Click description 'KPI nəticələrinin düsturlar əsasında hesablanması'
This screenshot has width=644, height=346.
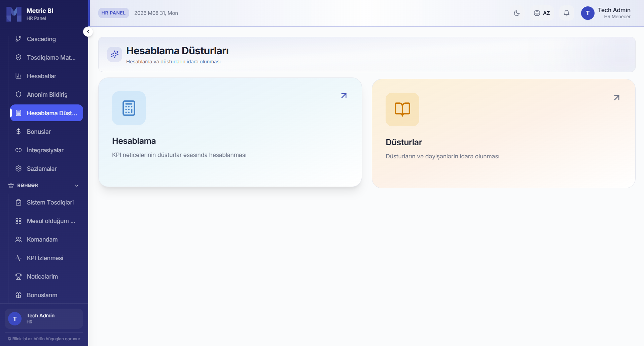pyautogui.click(x=179, y=155)
